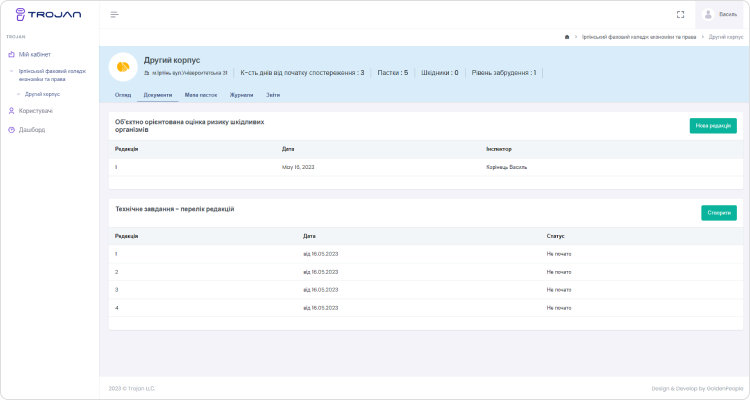
Task: Click the orange building avatar of Другий корпус
Action: click(x=122, y=66)
